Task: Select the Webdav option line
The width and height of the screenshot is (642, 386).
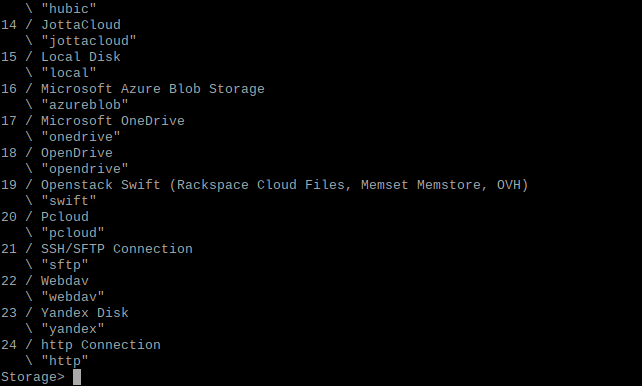Action: coord(45,281)
